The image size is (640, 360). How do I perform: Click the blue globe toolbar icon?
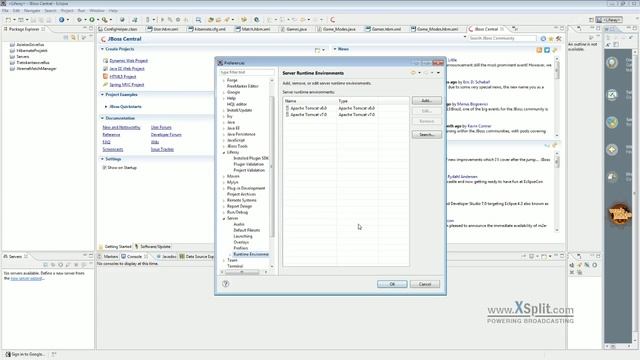tap(61, 20)
